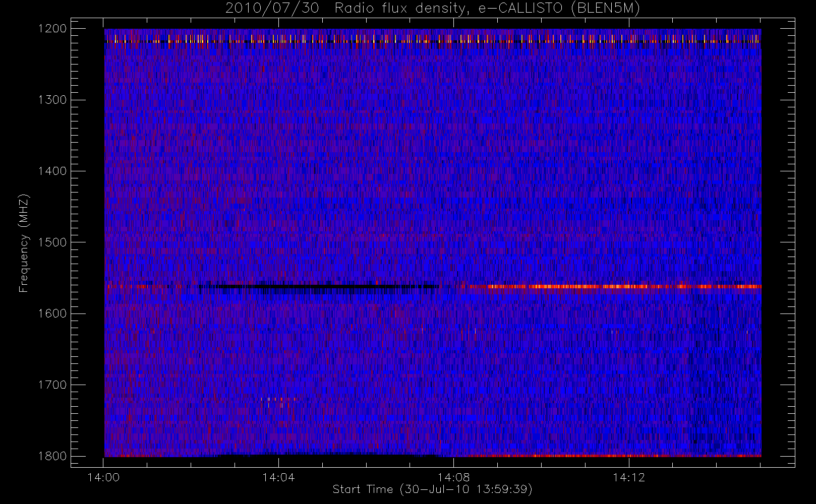Click the 14:04 time tick label
The width and height of the screenshot is (816, 504).
click(278, 477)
